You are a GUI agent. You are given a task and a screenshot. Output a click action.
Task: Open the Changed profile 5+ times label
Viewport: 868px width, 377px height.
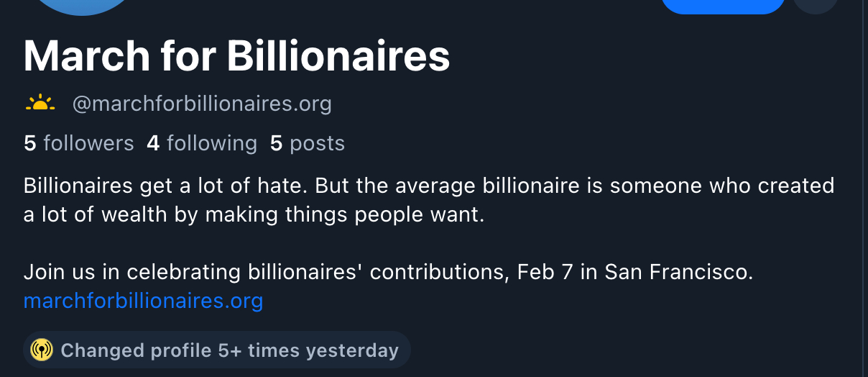tap(216, 350)
